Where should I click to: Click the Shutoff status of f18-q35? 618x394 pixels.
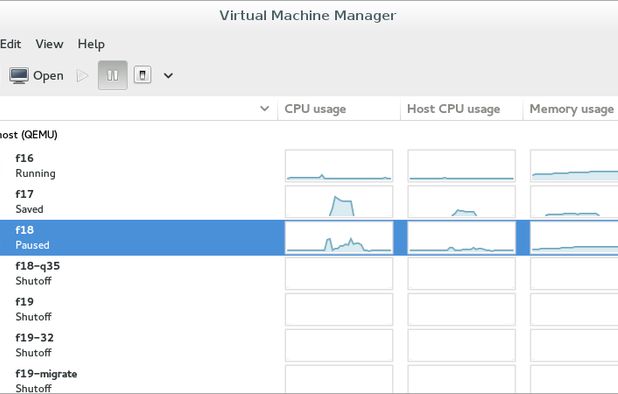point(34,281)
